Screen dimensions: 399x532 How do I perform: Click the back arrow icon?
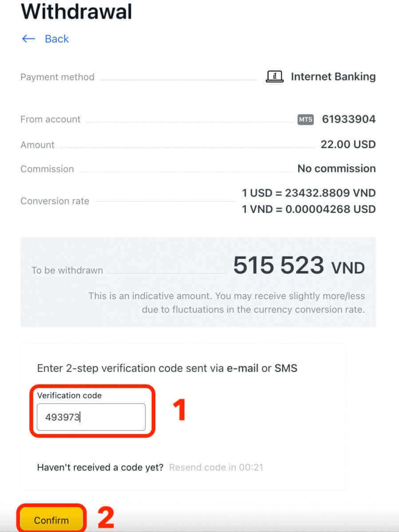pyautogui.click(x=28, y=39)
